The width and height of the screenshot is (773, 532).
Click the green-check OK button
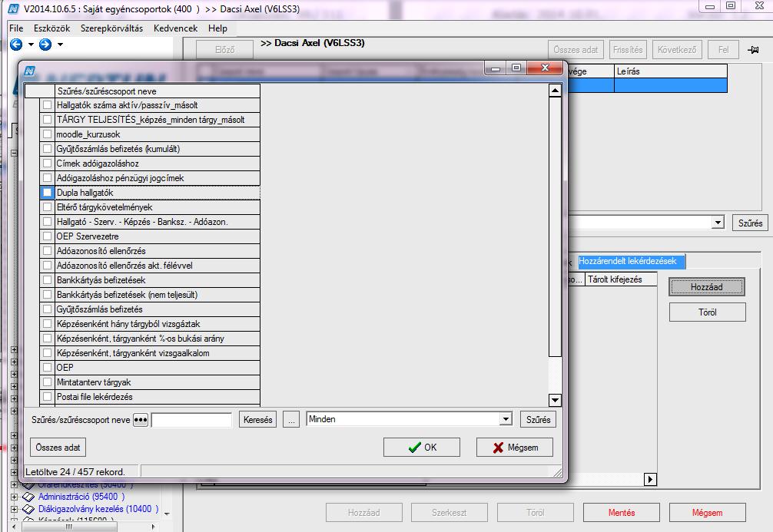422,448
